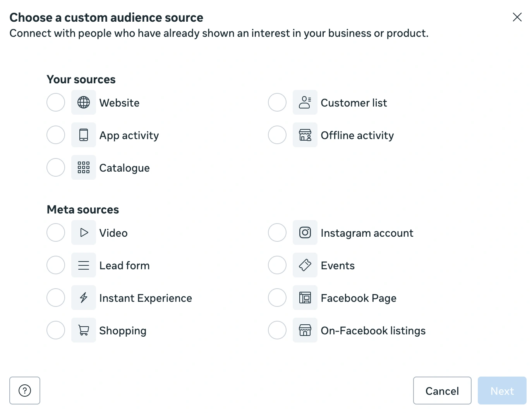Select the Shopping radio button
Image resolution: width=532 pixels, height=413 pixels.
[55, 330]
